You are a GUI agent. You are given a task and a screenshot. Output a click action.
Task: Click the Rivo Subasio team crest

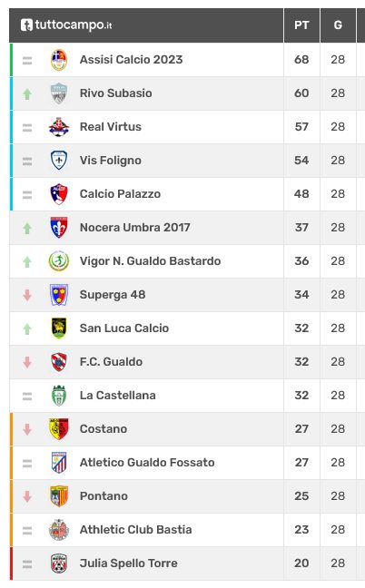59,93
